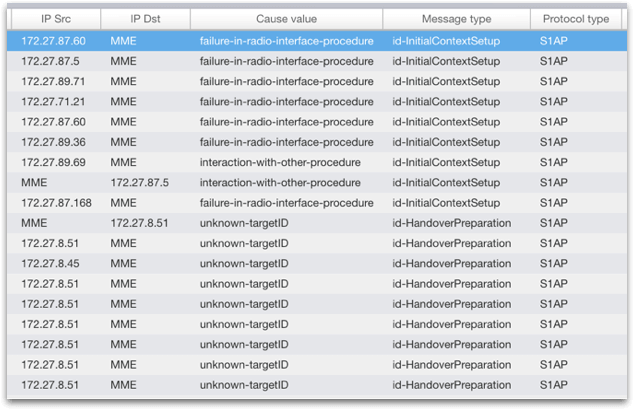
Task: Click destination IP cell 172.27.8.51
Action: [139, 223]
